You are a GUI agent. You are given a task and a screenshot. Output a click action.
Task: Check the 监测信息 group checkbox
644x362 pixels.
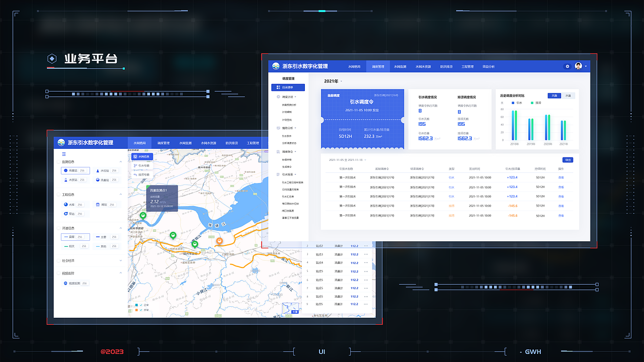[x=58, y=162]
